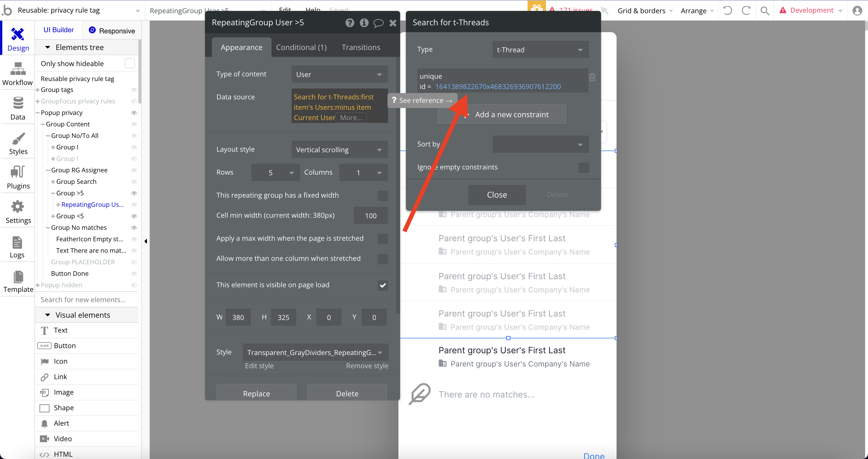This screenshot has height=459, width=868.
Task: Uncheck visible on page load
Action: point(382,285)
